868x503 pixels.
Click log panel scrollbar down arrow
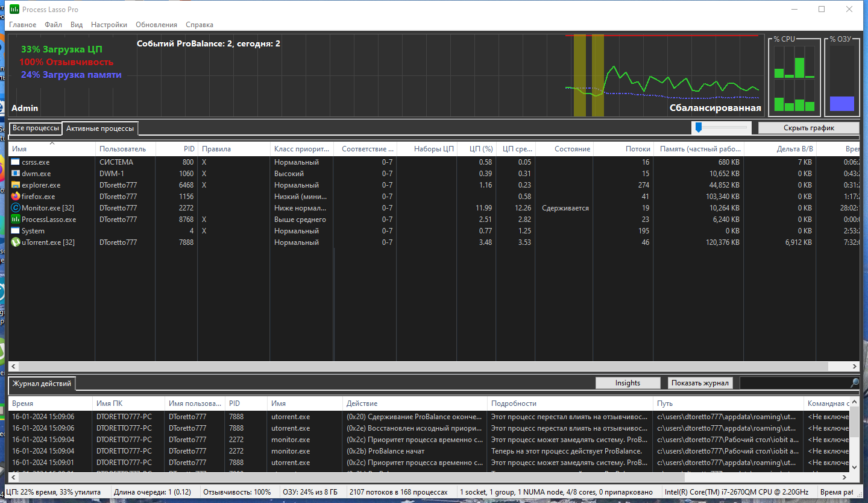point(855,467)
